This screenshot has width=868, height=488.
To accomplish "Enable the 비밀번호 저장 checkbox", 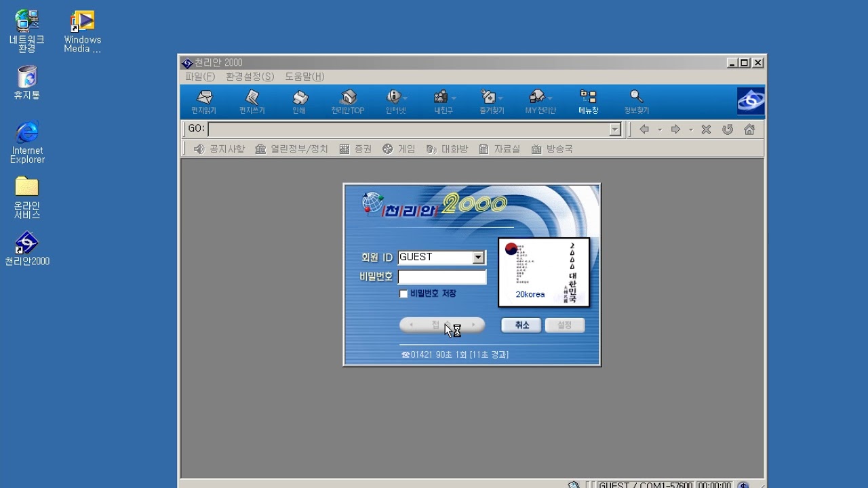I will point(404,293).
